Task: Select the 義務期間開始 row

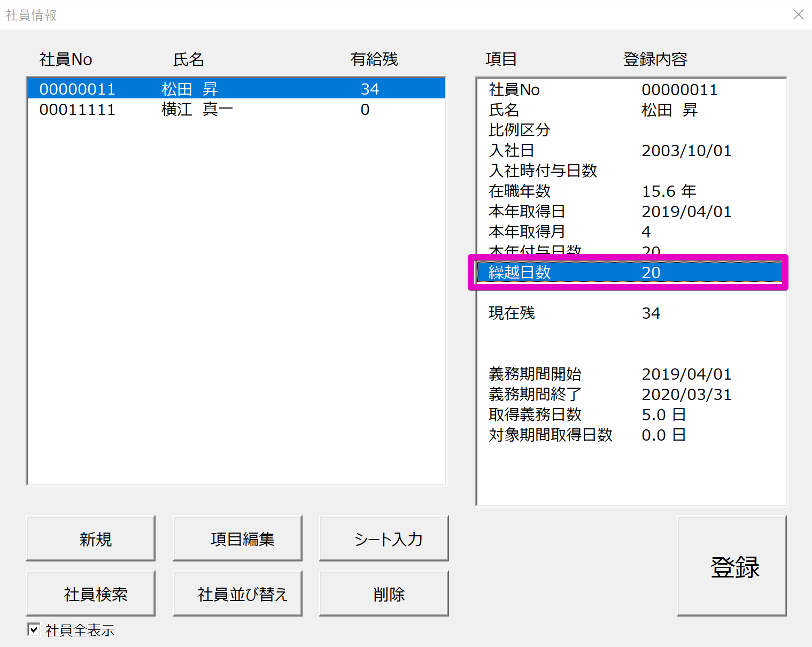Action: click(x=630, y=374)
